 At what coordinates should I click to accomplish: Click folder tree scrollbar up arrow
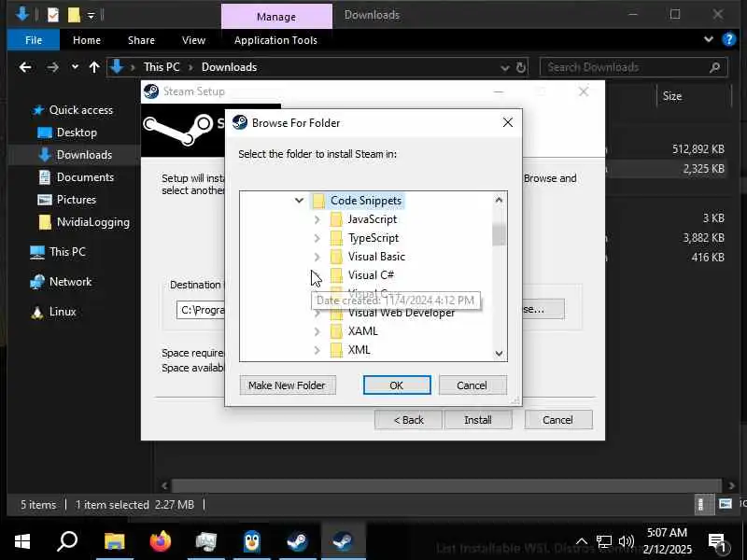point(499,200)
